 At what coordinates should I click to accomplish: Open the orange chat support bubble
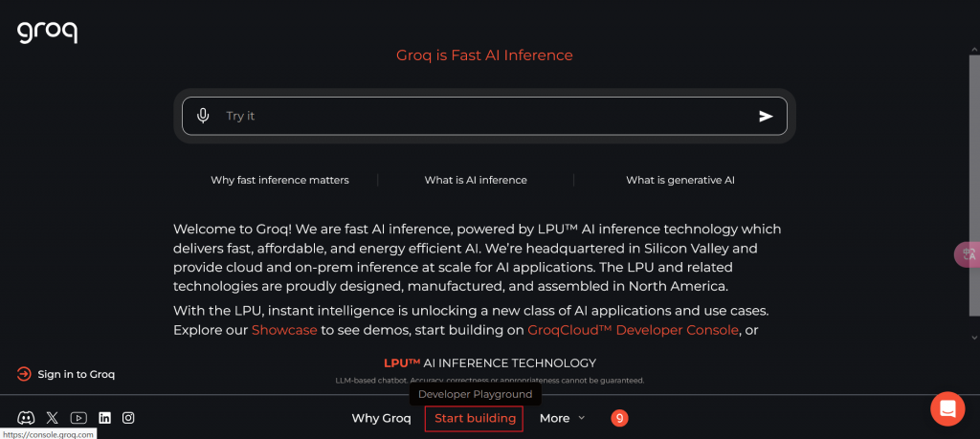pyautogui.click(x=947, y=409)
